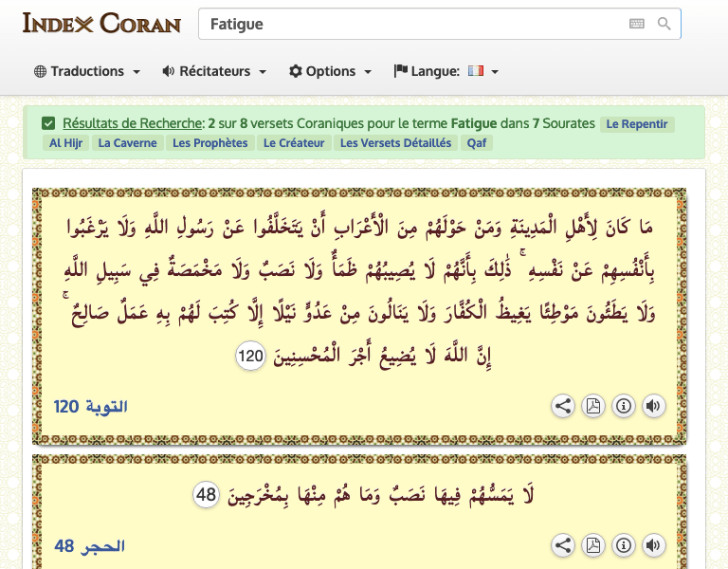Screen dimensions: 728x569
Task: Open the Résultats de Recherche link
Action: pyautogui.click(x=133, y=123)
